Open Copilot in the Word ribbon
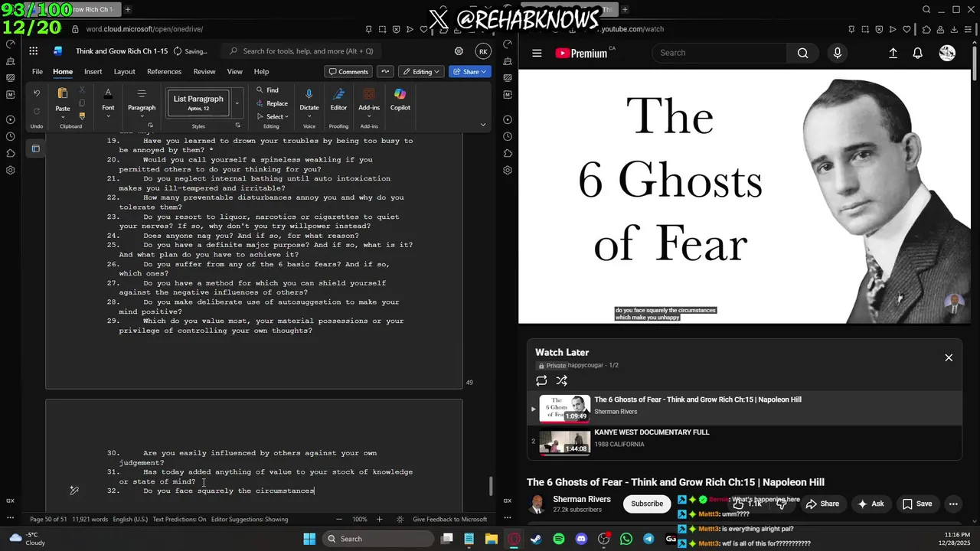Image resolution: width=980 pixels, height=551 pixels. pos(400,99)
